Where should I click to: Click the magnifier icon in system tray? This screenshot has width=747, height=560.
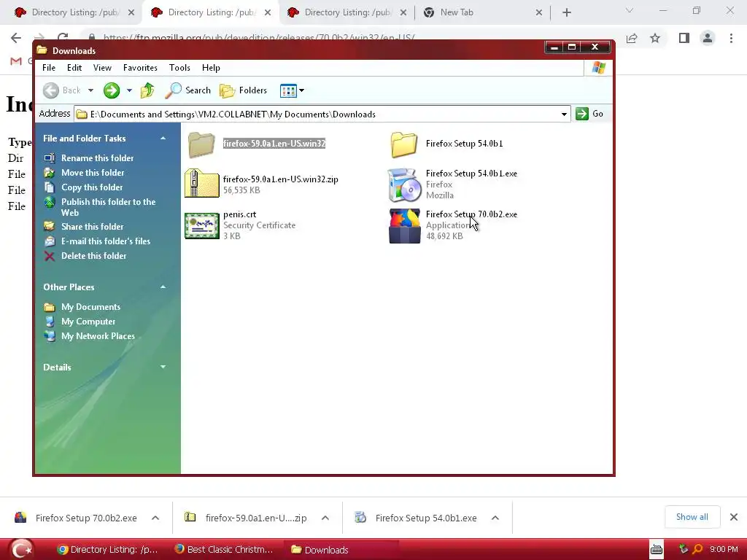(x=697, y=549)
